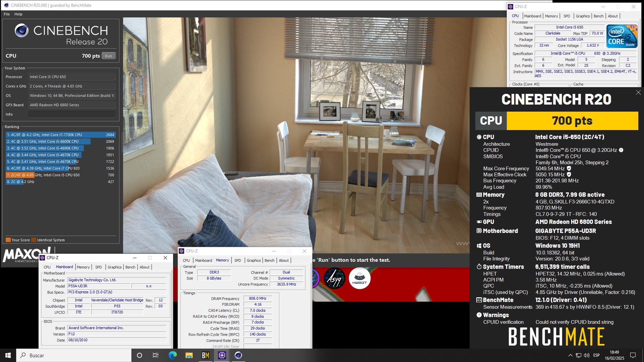Click the OS Windows icon in BenchMate panel

click(x=479, y=246)
